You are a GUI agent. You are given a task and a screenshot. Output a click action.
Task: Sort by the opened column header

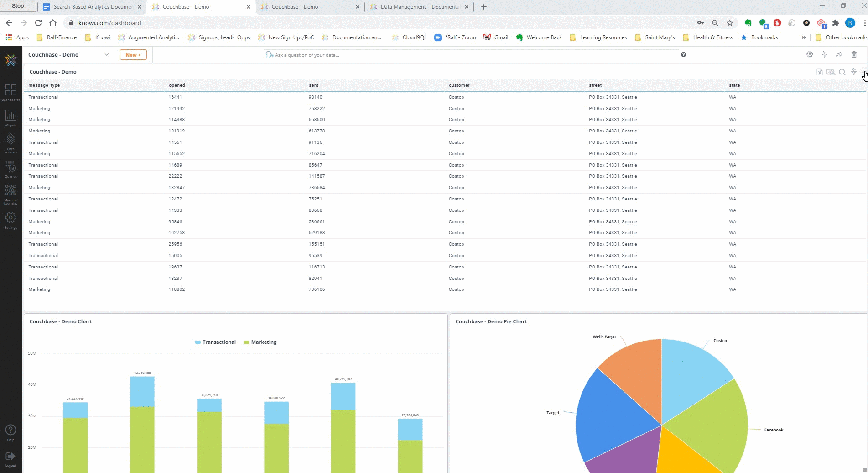pos(177,85)
